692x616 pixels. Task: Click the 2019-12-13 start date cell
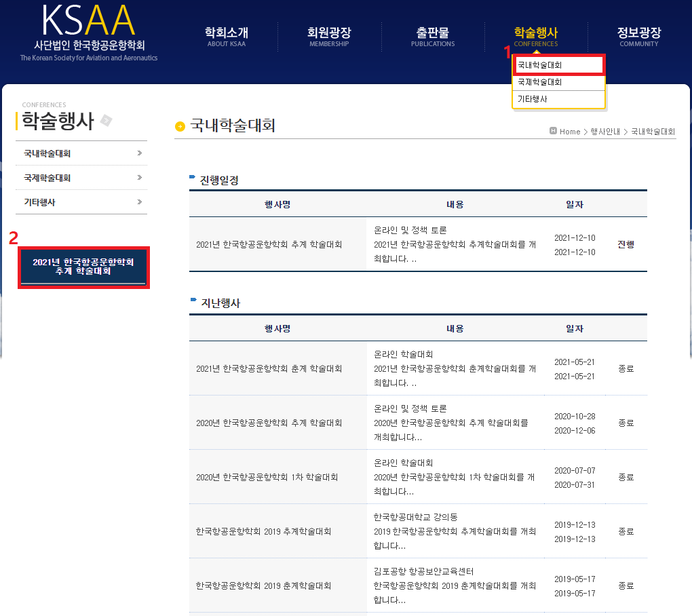575,524
